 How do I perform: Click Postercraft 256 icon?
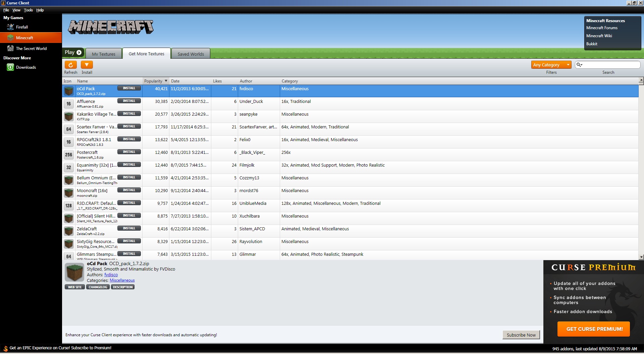click(x=69, y=155)
